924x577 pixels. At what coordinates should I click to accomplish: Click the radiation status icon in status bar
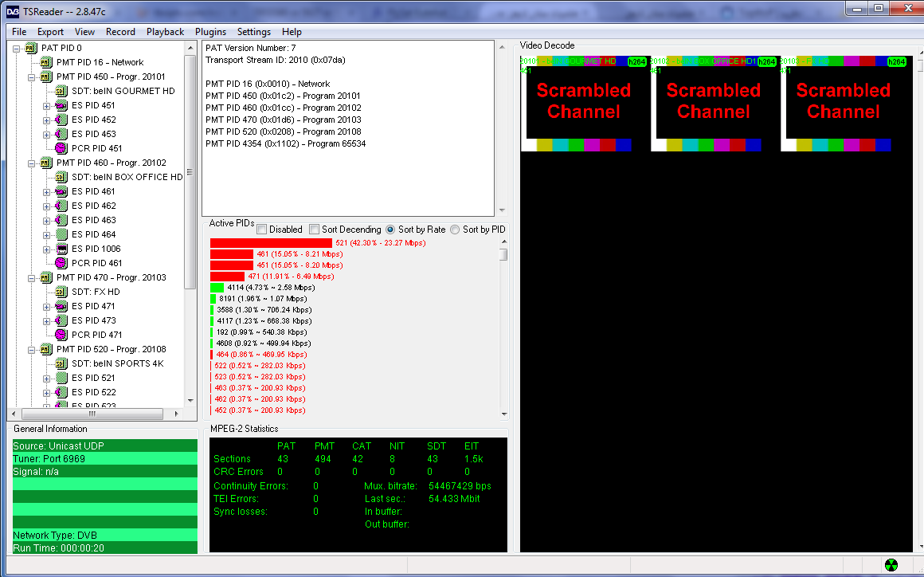point(891,565)
